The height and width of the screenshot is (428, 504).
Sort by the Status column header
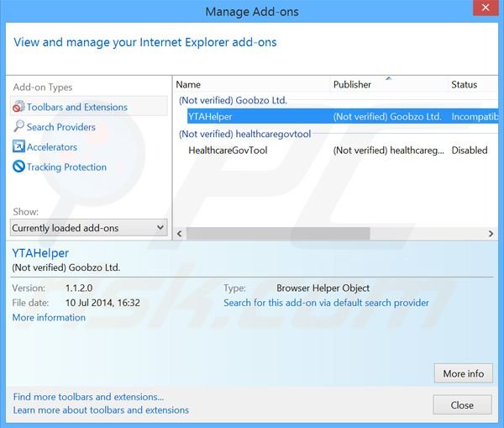tap(464, 85)
